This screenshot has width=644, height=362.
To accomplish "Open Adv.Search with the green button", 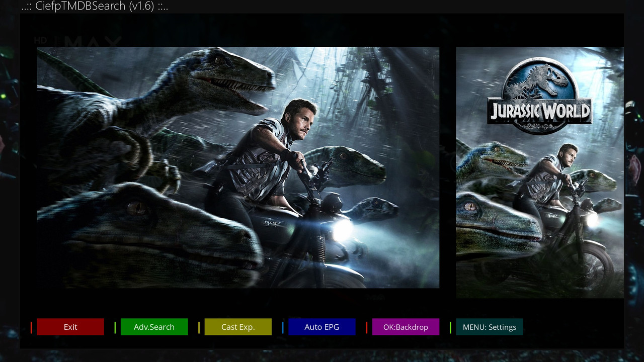I will 154,327.
